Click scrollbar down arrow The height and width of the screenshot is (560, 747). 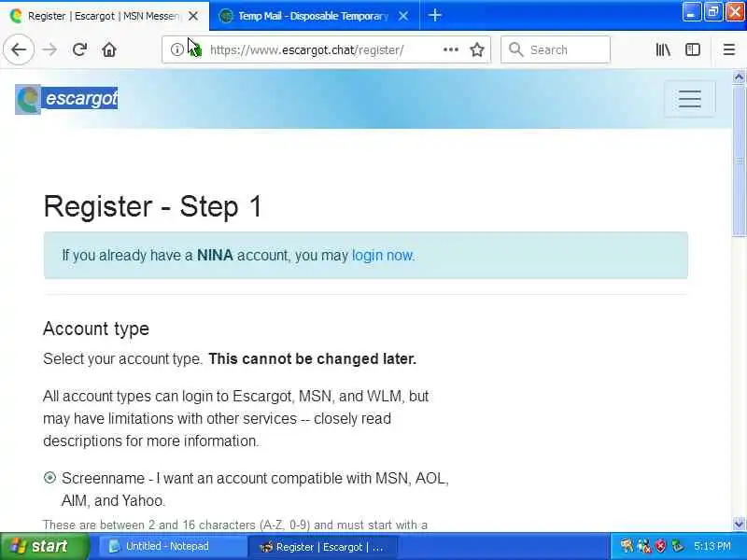[x=739, y=524]
